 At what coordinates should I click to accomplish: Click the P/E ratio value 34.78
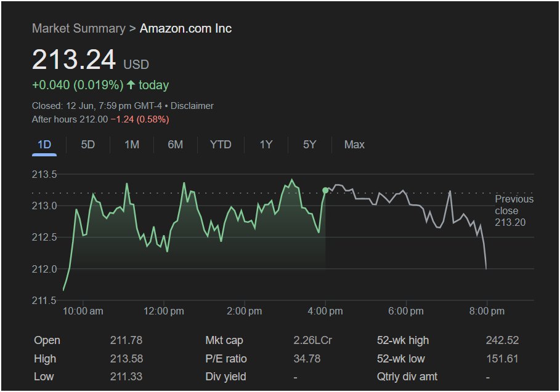[307, 358]
